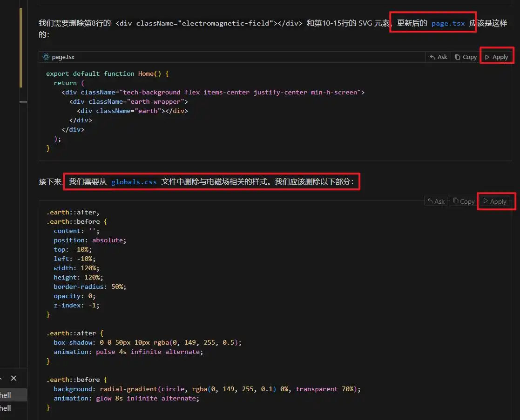Viewport: 520px width, 420px height.
Task: Click the 'animation: glow 8s' code line
Action: pos(126,398)
